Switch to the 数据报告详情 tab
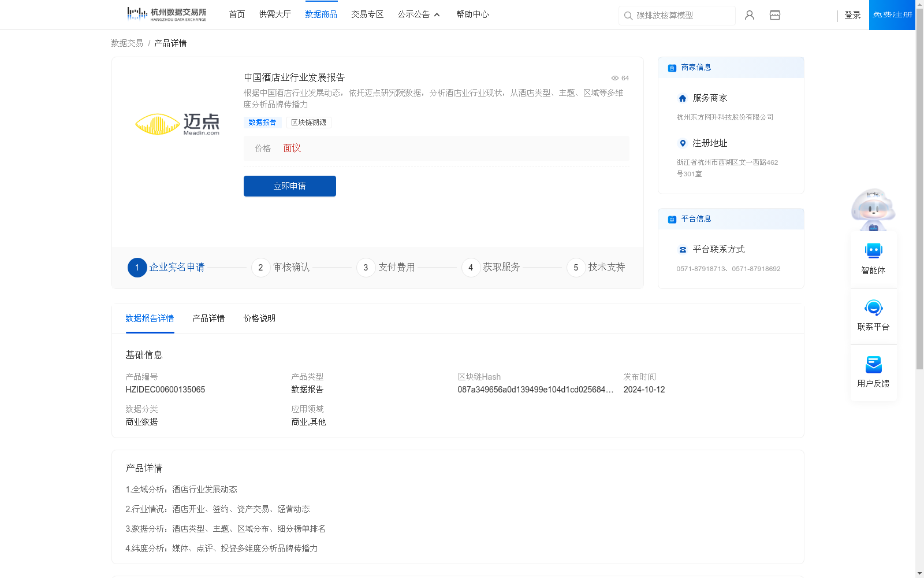The width and height of the screenshot is (924, 578). pos(150,318)
